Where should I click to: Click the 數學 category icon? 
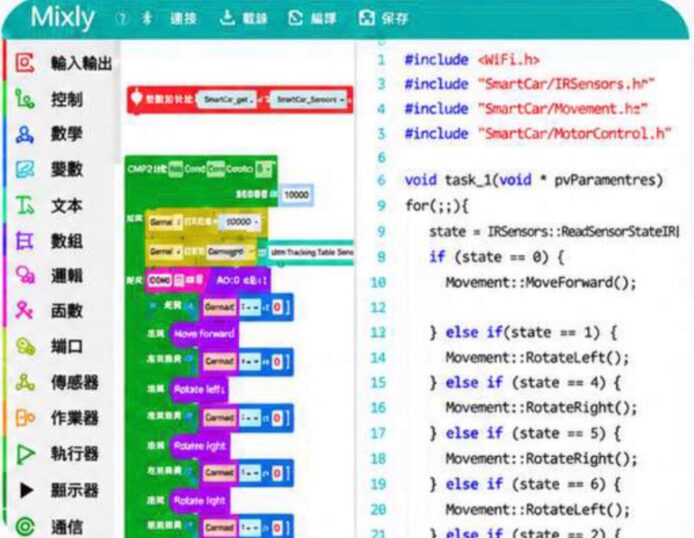[25, 134]
